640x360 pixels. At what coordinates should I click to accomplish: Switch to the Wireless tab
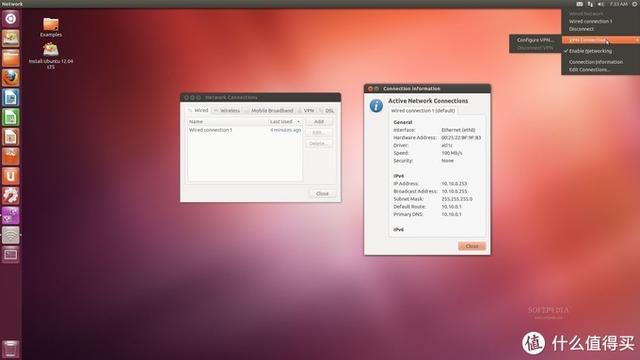[227, 111]
